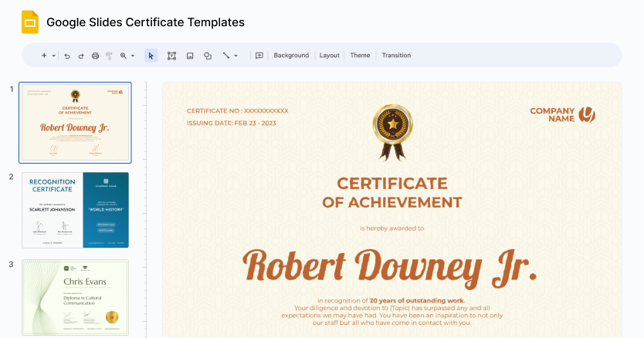Click the print icon
Screen dimensions: 644x338
tap(95, 56)
